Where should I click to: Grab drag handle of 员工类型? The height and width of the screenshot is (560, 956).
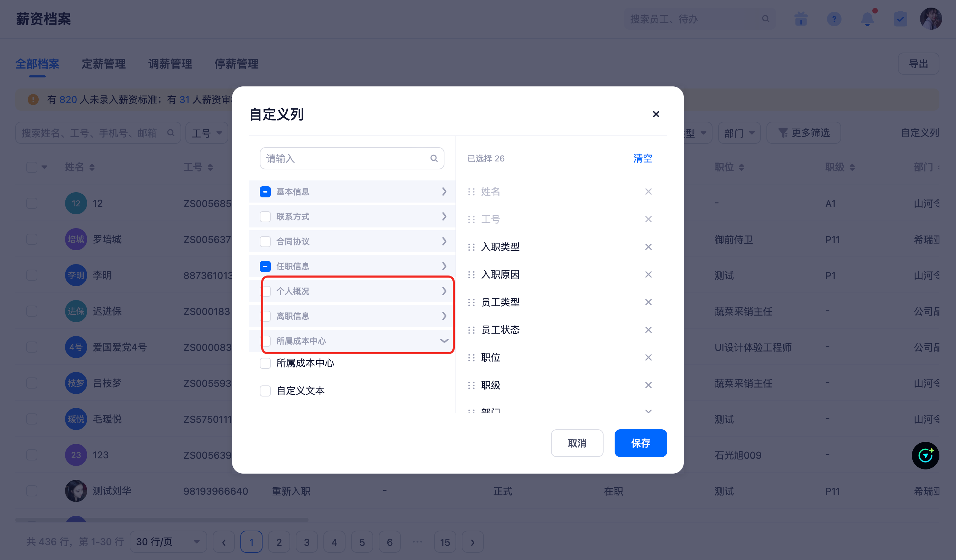pyautogui.click(x=471, y=302)
